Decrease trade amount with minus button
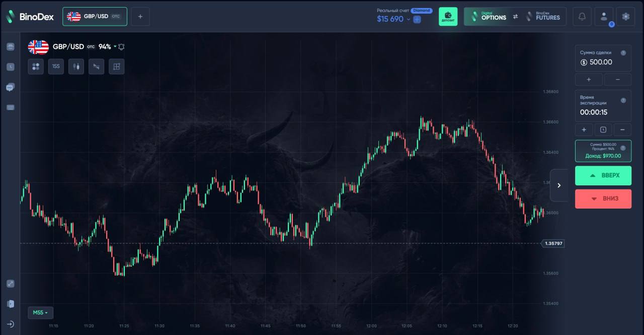 (x=617, y=80)
